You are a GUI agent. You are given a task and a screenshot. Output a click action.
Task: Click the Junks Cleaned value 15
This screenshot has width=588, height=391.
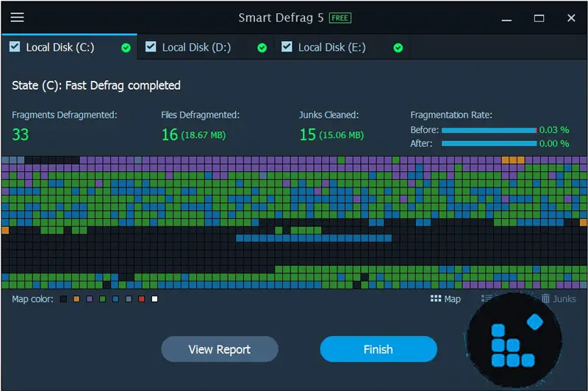tap(307, 134)
